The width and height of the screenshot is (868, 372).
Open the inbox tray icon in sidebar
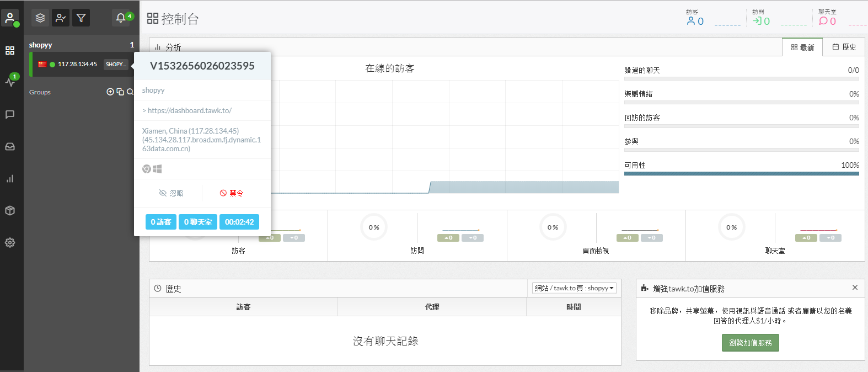(10, 147)
